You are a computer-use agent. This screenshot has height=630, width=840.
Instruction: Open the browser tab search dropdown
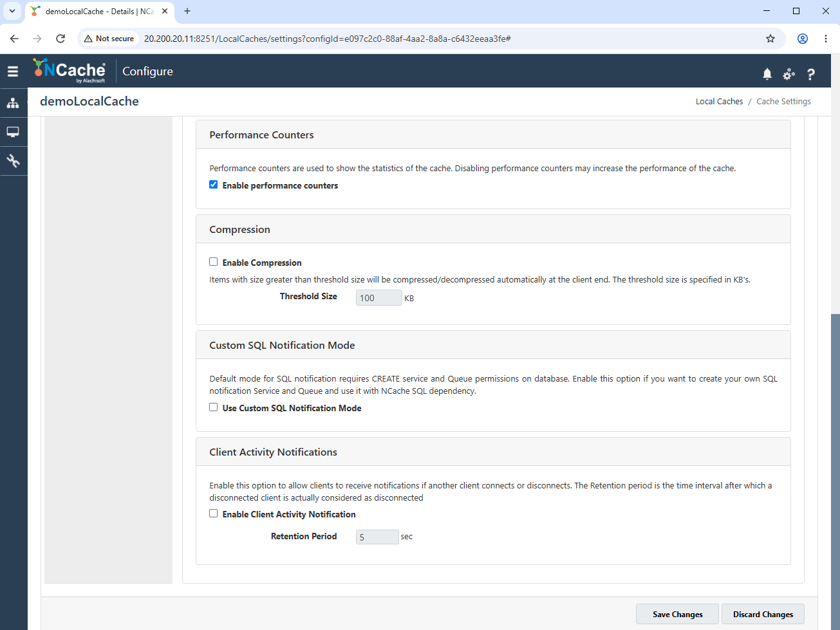click(12, 11)
